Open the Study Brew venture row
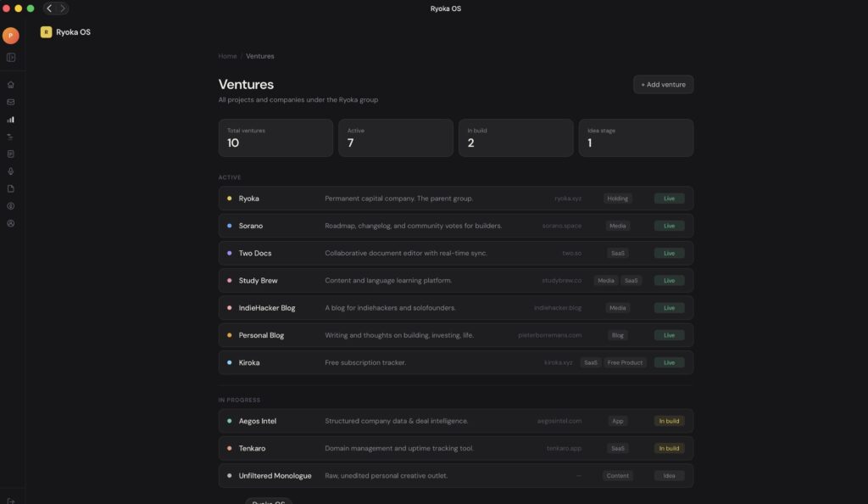868x504 pixels. [455, 280]
